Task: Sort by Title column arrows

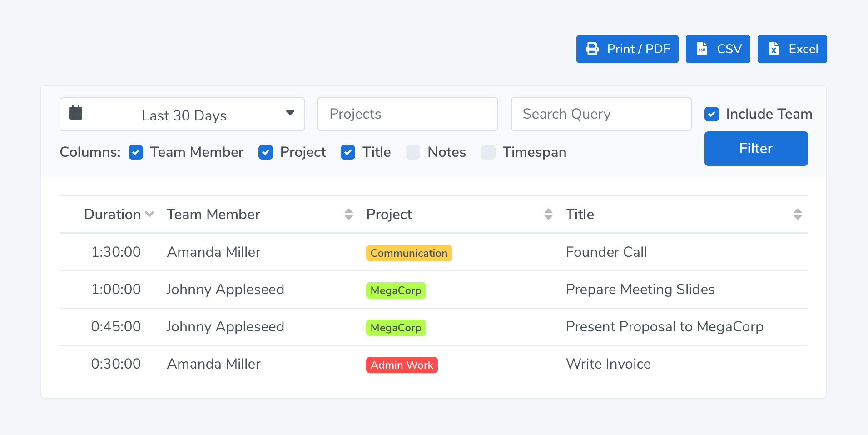Action: pyautogui.click(x=797, y=214)
